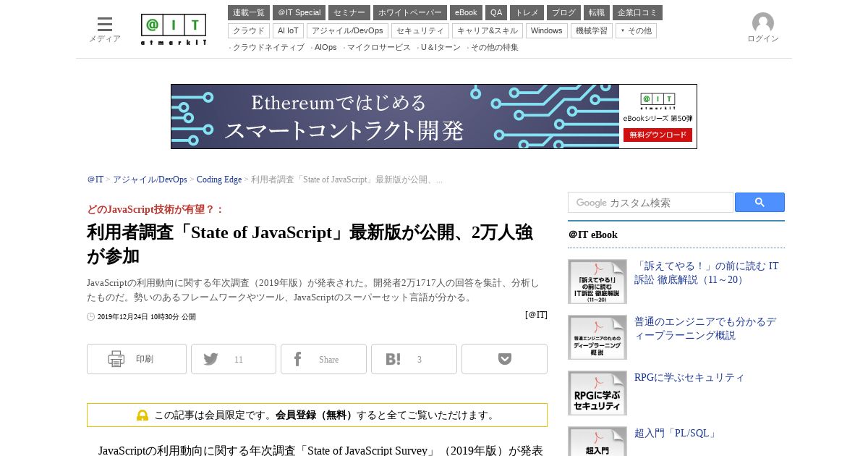Share on Twitter with count 11
868x456 pixels.
pyautogui.click(x=234, y=359)
